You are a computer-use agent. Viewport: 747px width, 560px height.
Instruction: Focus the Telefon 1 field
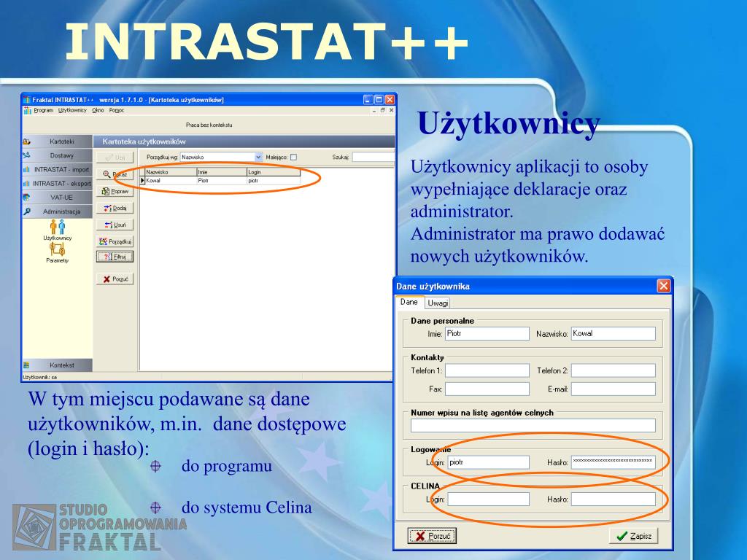click(487, 370)
